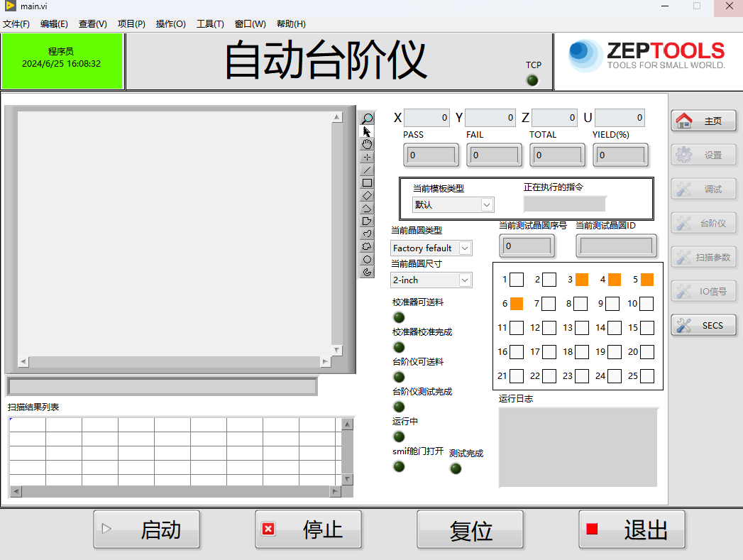
Task: Click the horizontal scrollbar under the scan result list
Action: [174, 491]
